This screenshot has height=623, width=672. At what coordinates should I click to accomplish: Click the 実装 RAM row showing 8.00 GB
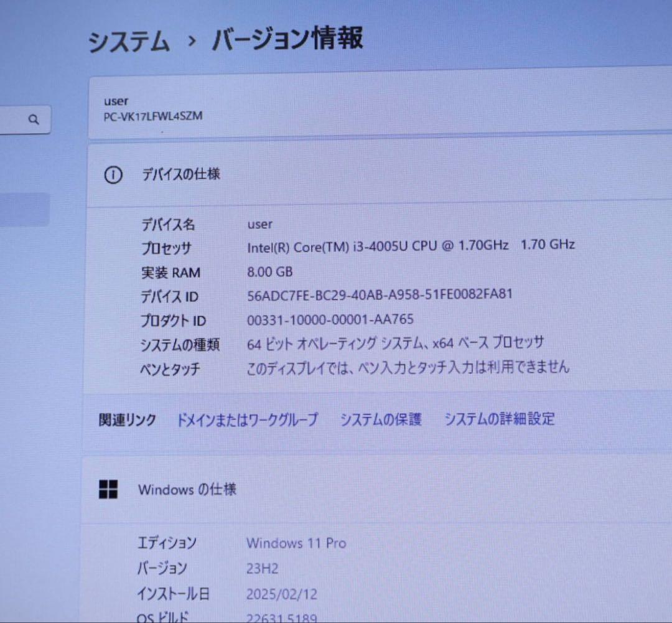pyautogui.click(x=271, y=272)
